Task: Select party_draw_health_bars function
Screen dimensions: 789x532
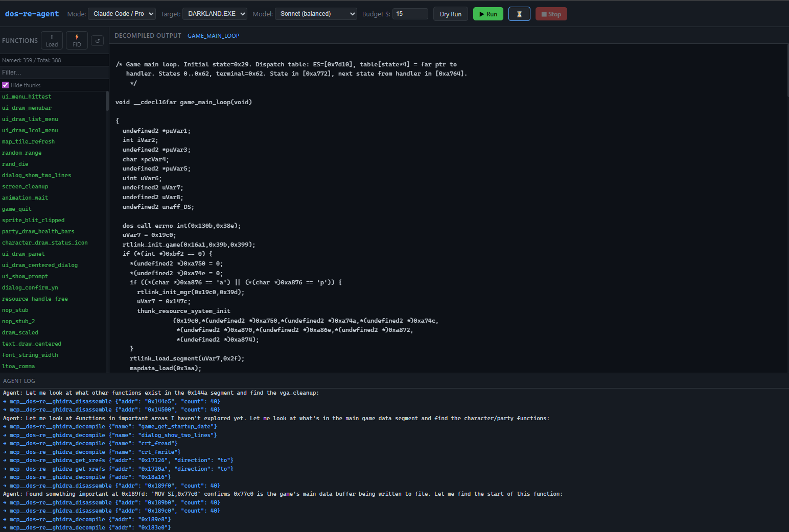Action: [x=38, y=231]
